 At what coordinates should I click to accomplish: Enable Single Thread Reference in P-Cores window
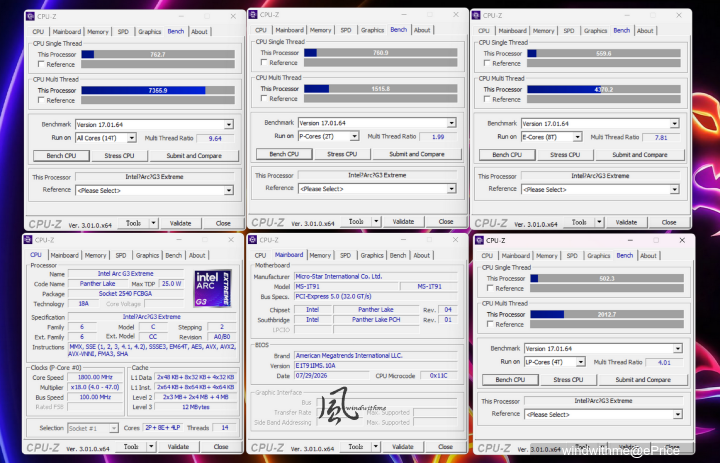(x=264, y=62)
